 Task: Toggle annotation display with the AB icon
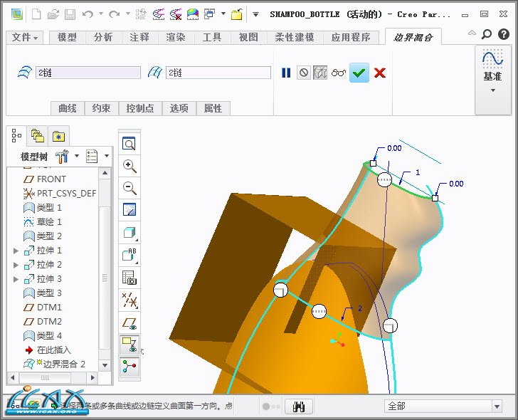[129, 255]
